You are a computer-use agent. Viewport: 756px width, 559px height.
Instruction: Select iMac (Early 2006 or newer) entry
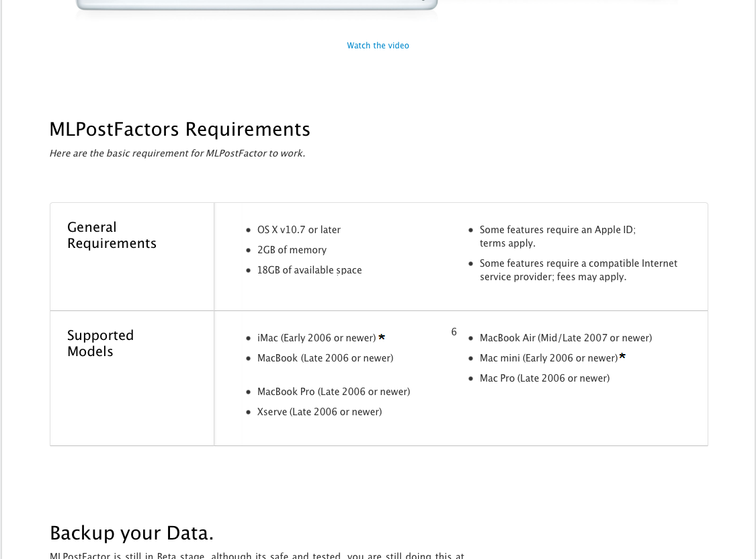(317, 338)
